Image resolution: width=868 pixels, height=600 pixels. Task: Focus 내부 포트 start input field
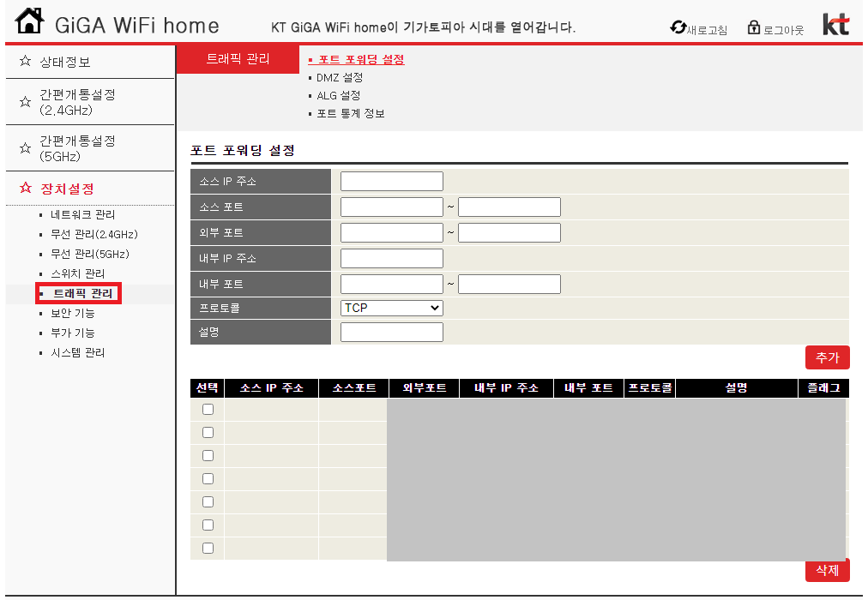(392, 285)
